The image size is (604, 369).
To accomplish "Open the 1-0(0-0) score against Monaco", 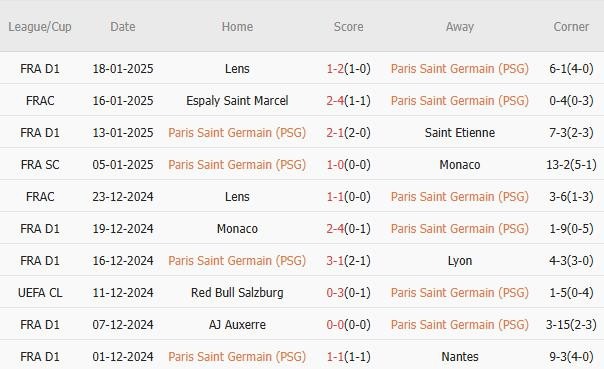I will [x=348, y=164].
